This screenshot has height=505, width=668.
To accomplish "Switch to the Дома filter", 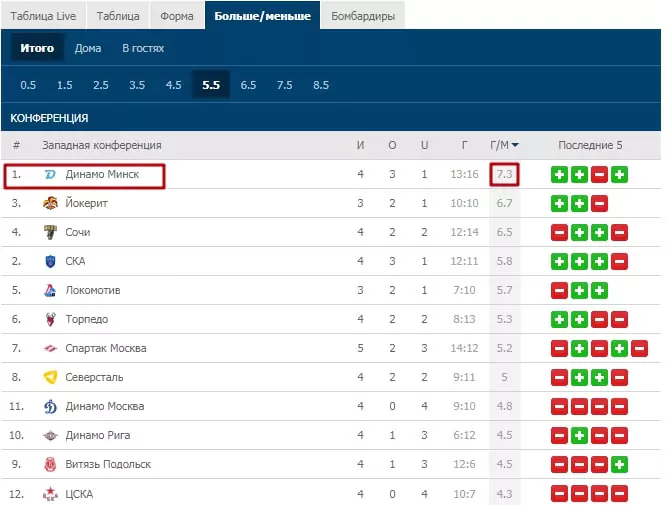I will 88,48.
